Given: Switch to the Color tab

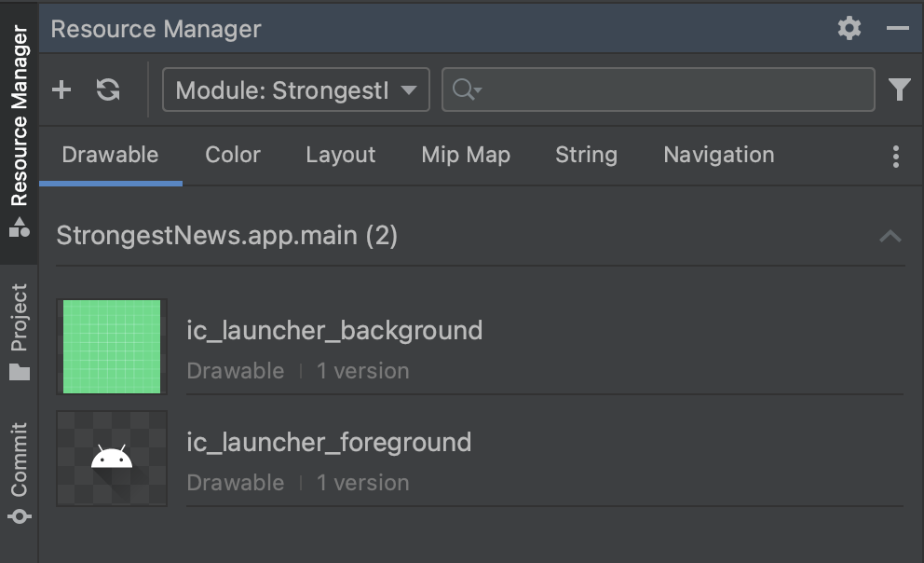Looking at the screenshot, I should 233,155.
